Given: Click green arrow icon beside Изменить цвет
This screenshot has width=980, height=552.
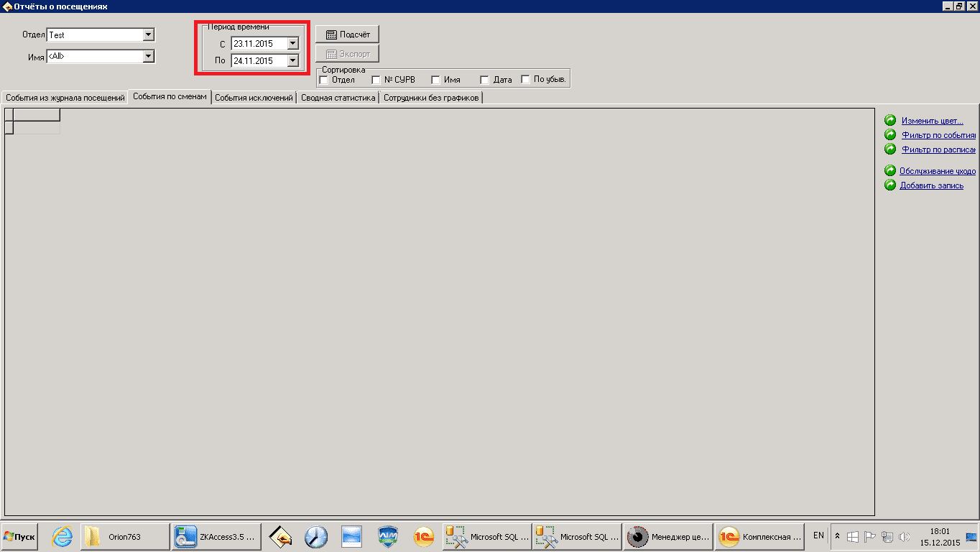Looking at the screenshot, I should pyautogui.click(x=890, y=121).
